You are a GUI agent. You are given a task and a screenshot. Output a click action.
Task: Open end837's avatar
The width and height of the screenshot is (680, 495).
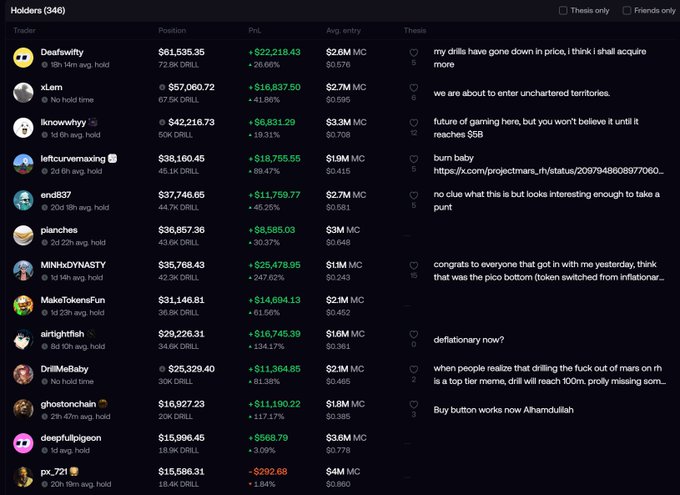pos(23,200)
